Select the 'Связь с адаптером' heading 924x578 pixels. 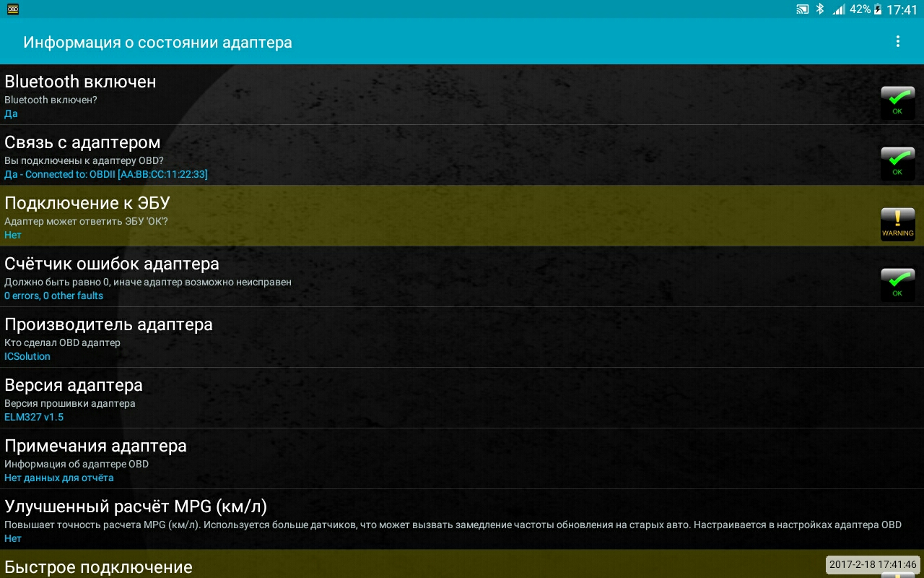pyautogui.click(x=82, y=142)
